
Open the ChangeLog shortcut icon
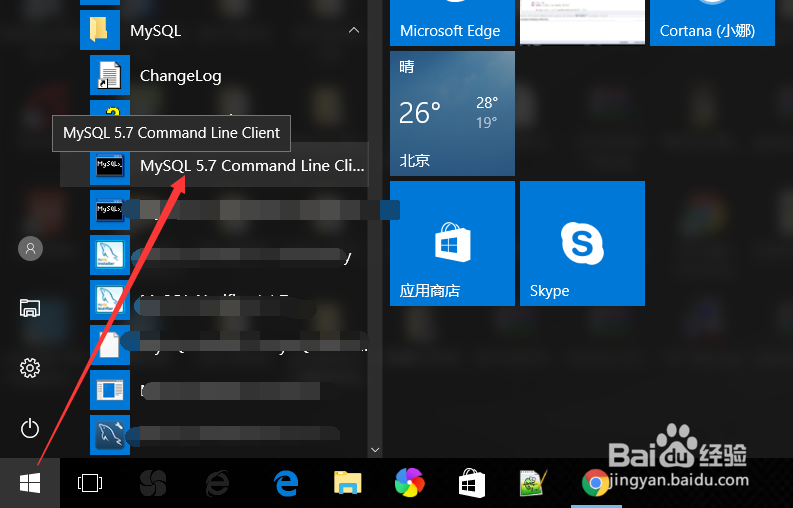tap(110, 75)
